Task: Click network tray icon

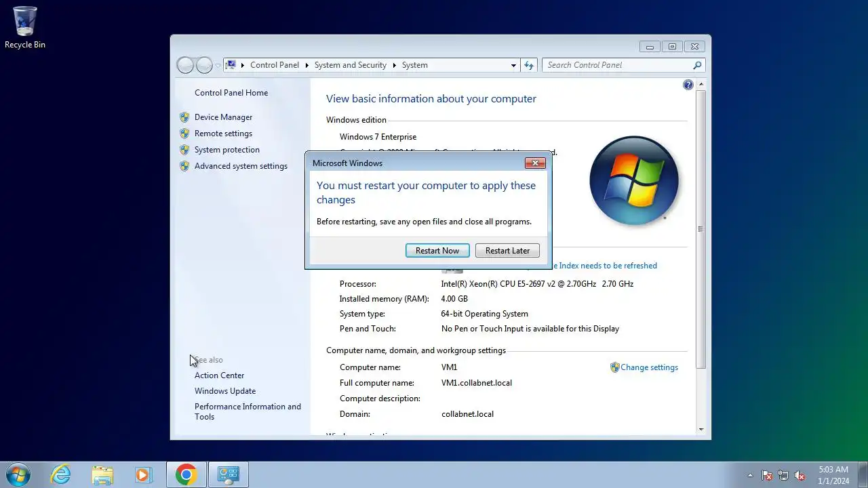Action: point(783,475)
